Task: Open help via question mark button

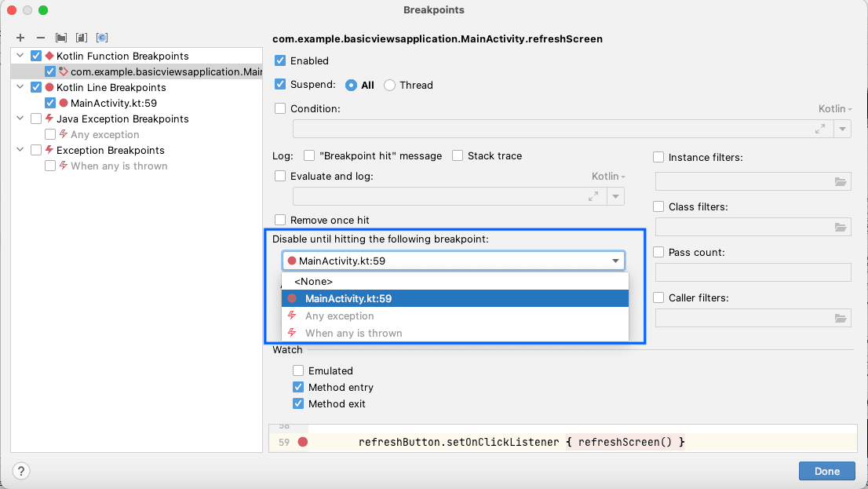Action: pos(21,471)
